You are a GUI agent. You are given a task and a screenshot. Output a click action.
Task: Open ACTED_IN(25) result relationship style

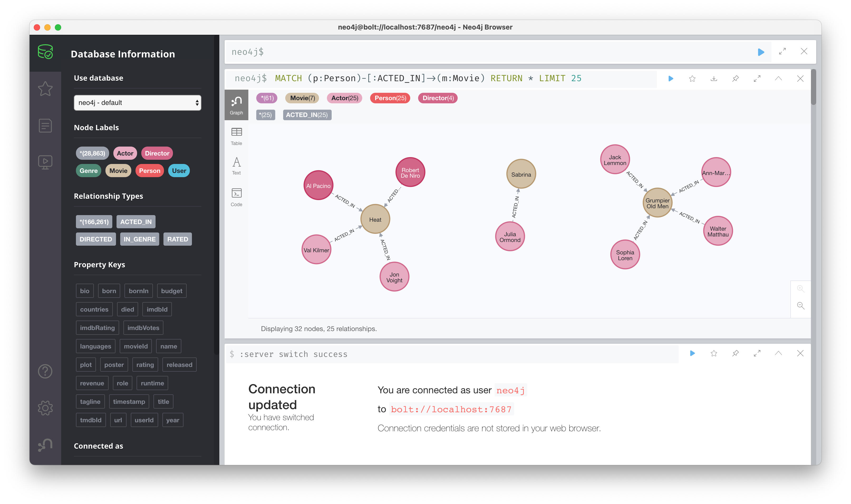[307, 115]
